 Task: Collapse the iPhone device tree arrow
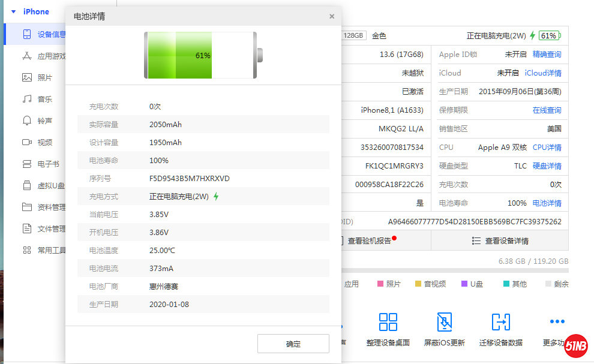(13, 11)
